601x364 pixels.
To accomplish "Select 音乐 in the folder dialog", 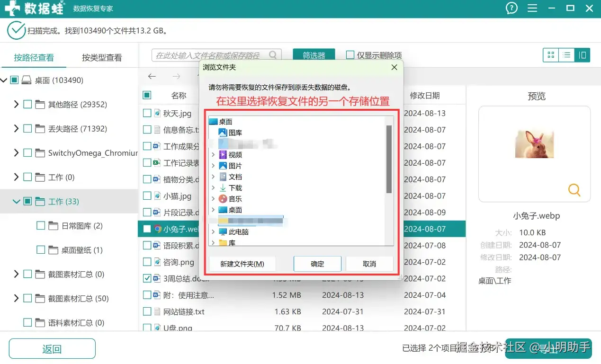I will point(235,199).
